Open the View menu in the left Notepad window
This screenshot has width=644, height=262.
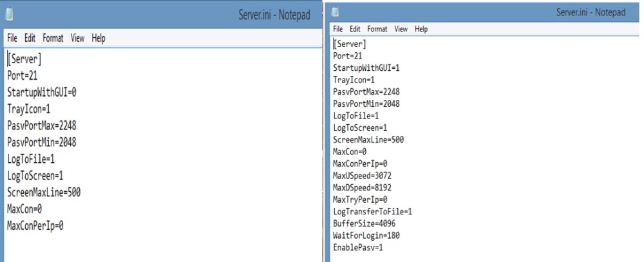(78, 39)
